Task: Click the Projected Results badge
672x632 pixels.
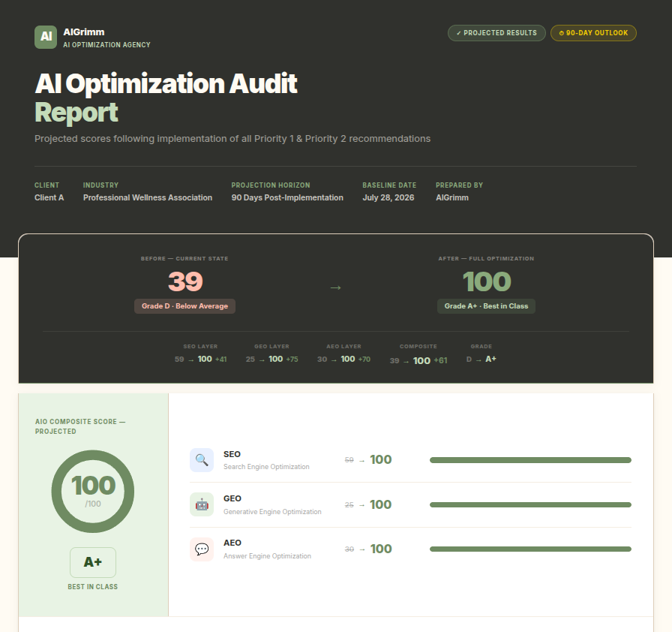Action: click(496, 33)
